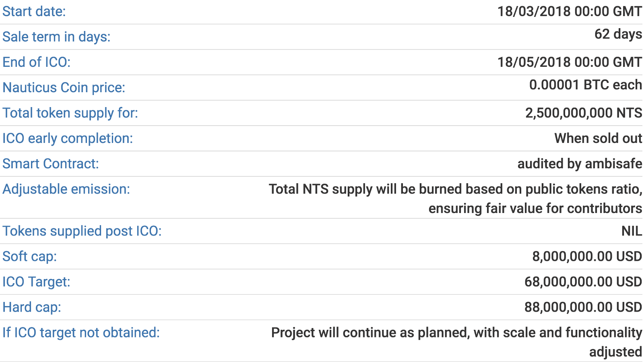This screenshot has width=644, height=362.
Task: Click the 'audited by ambisafe' text
Action: coord(580,163)
